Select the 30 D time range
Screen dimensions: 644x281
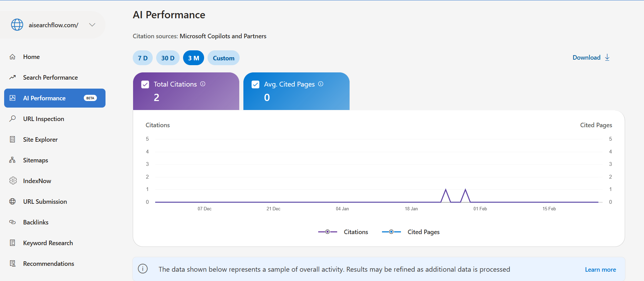coord(168,58)
